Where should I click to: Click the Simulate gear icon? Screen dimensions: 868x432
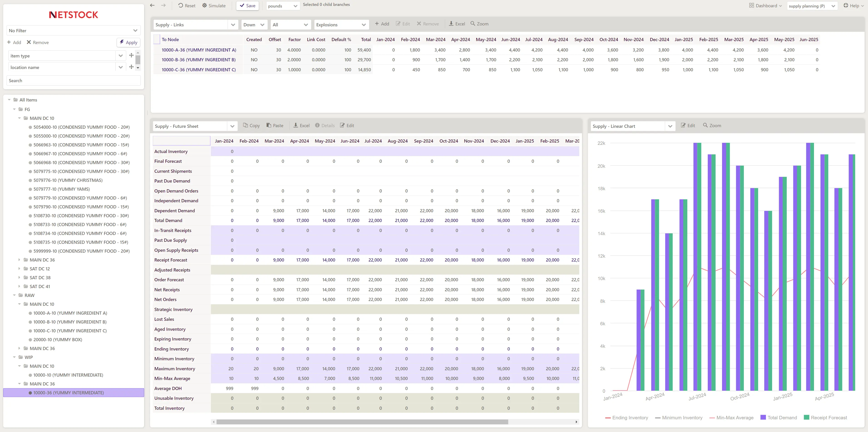click(205, 5)
